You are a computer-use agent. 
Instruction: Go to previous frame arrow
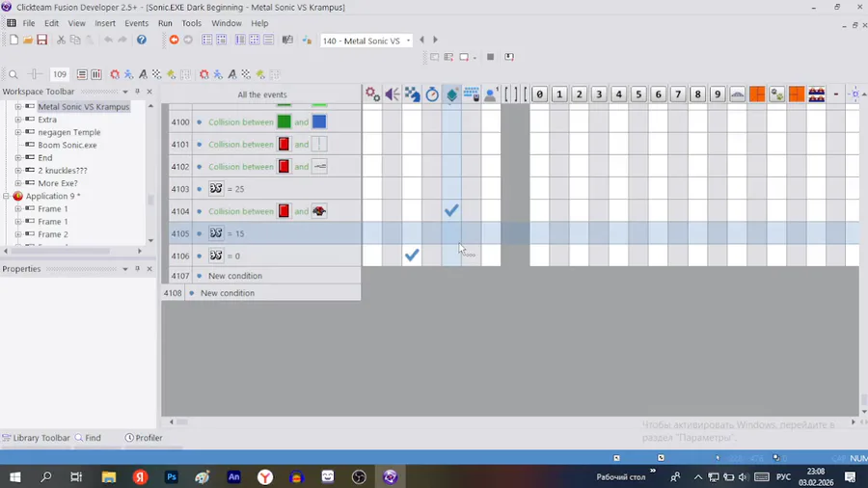tap(421, 40)
